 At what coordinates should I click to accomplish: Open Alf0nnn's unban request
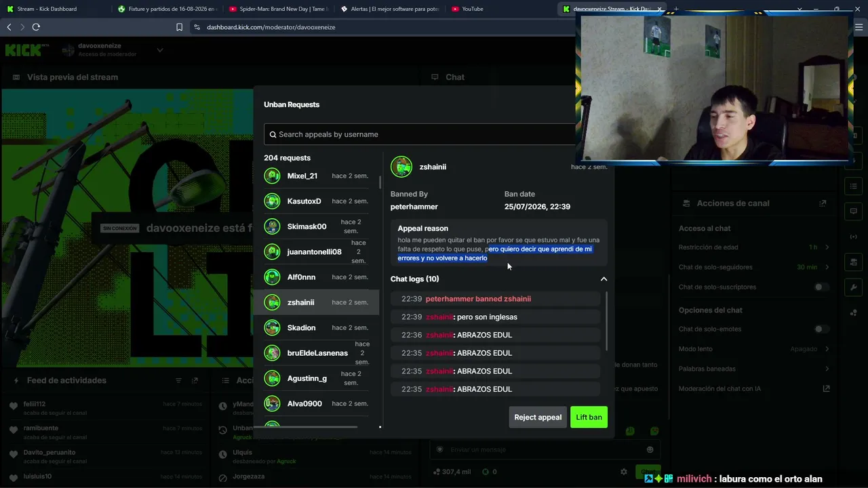coord(316,277)
